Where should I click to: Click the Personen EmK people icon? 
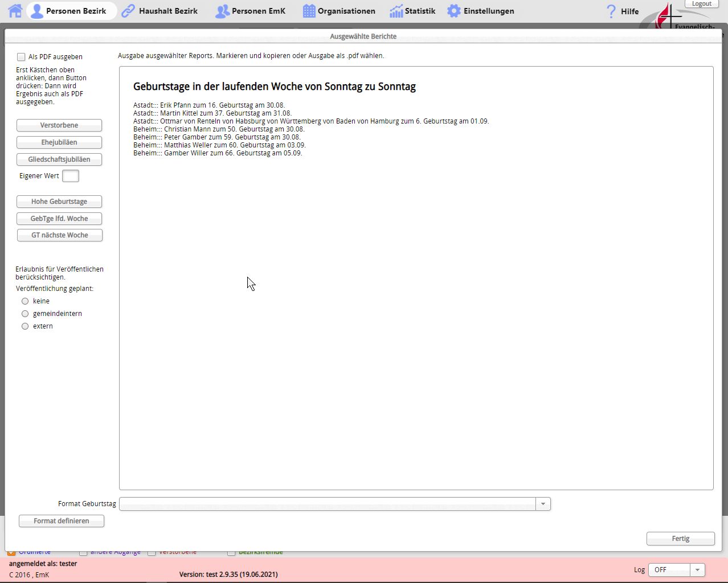pyautogui.click(x=222, y=11)
